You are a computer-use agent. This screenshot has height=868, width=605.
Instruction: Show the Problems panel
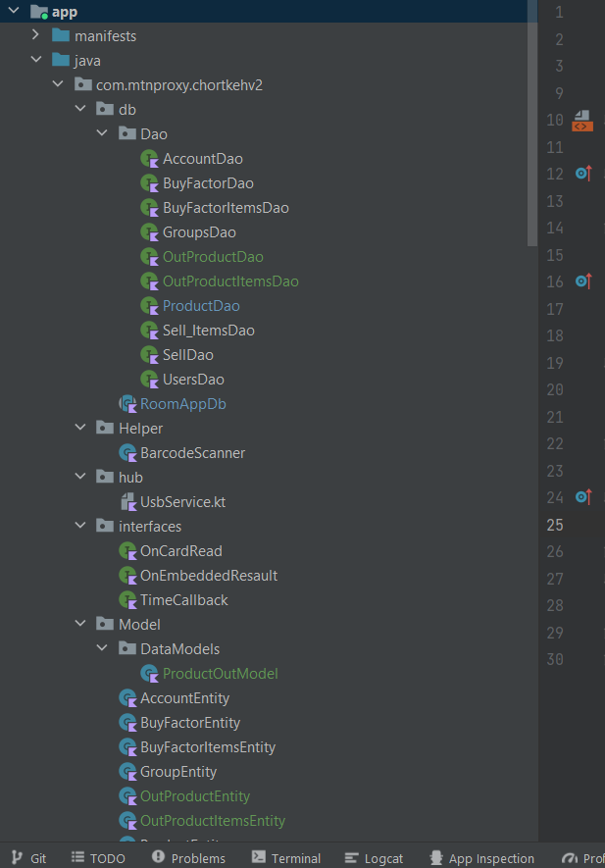coord(188,858)
